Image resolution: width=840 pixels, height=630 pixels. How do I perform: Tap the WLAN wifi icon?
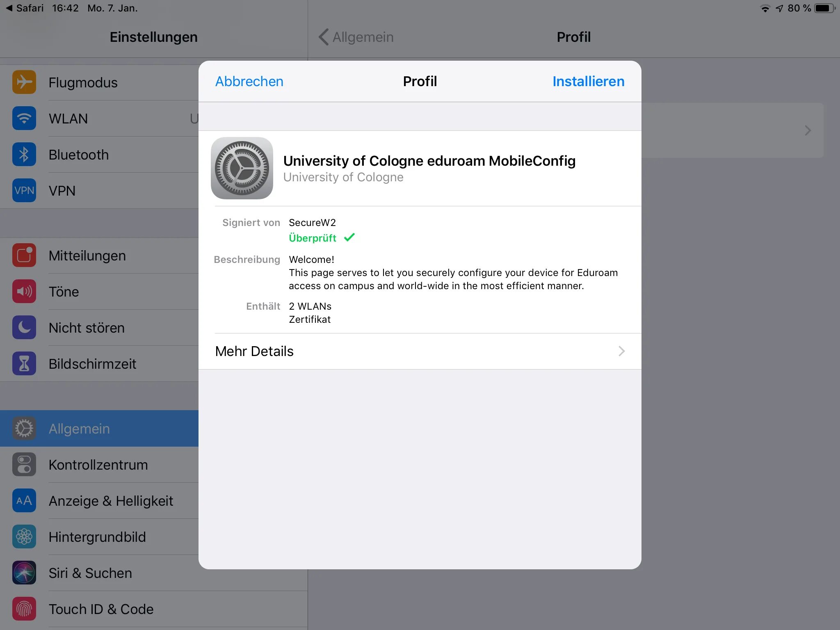[24, 119]
